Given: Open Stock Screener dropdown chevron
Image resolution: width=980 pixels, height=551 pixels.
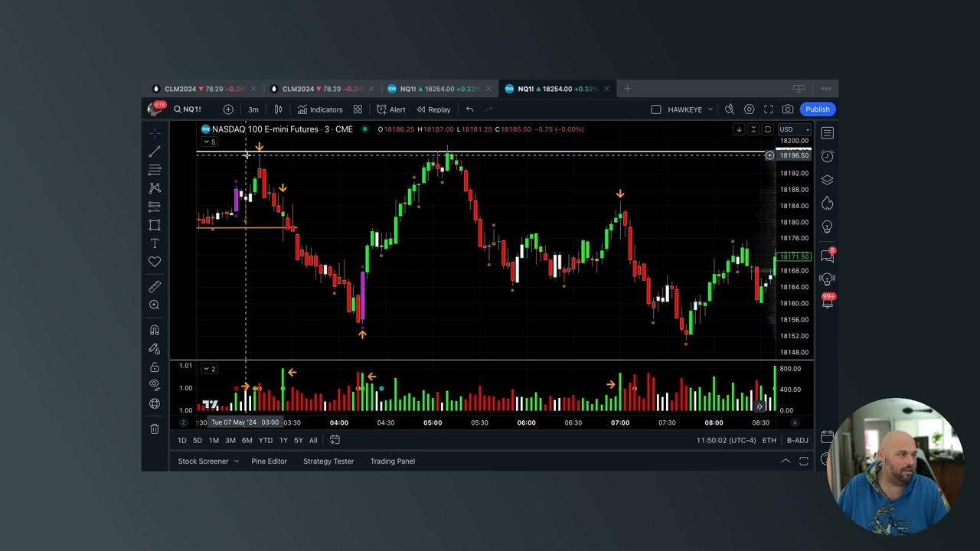Looking at the screenshot, I should tap(237, 461).
